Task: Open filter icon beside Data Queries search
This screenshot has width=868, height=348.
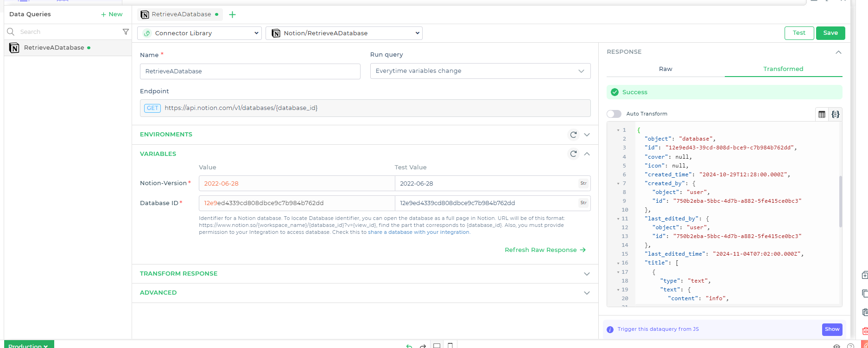Action: 126,32
